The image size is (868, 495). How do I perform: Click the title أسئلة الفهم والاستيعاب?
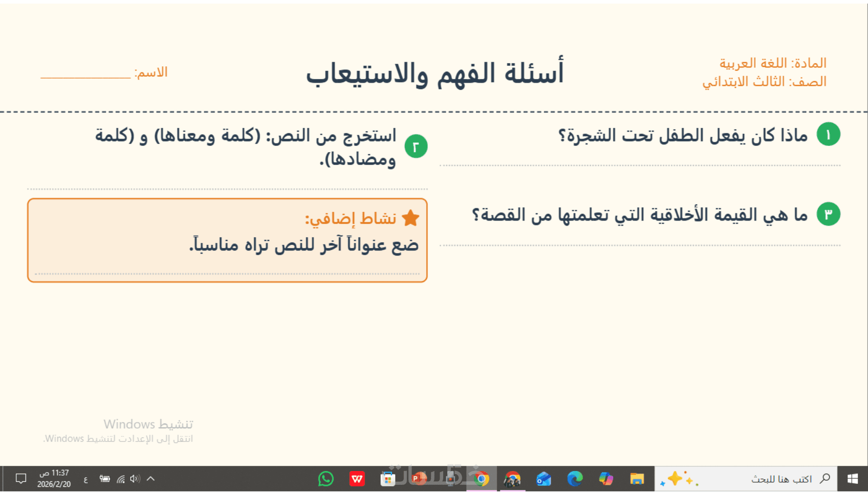tap(435, 73)
